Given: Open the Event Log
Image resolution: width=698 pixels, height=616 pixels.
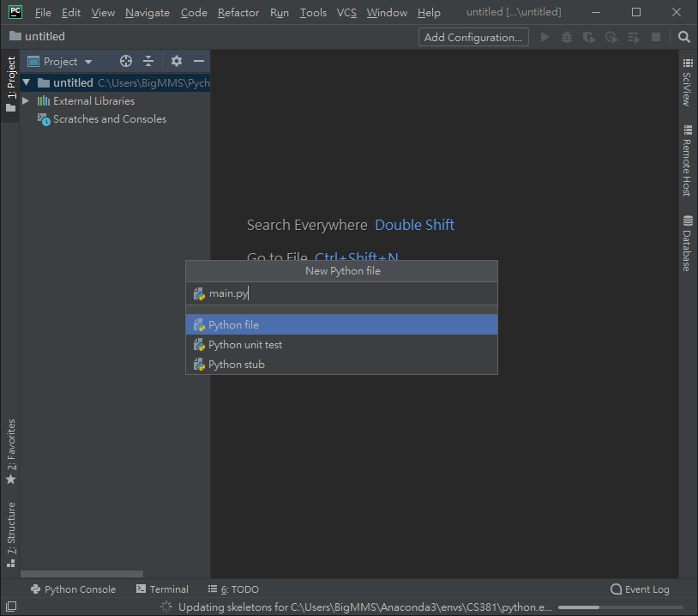Looking at the screenshot, I should pos(640,589).
